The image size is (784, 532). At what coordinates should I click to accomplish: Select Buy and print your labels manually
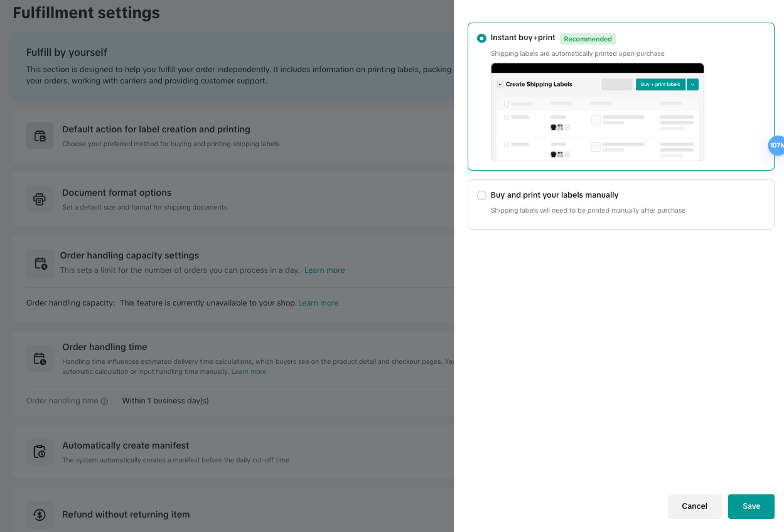pos(481,195)
